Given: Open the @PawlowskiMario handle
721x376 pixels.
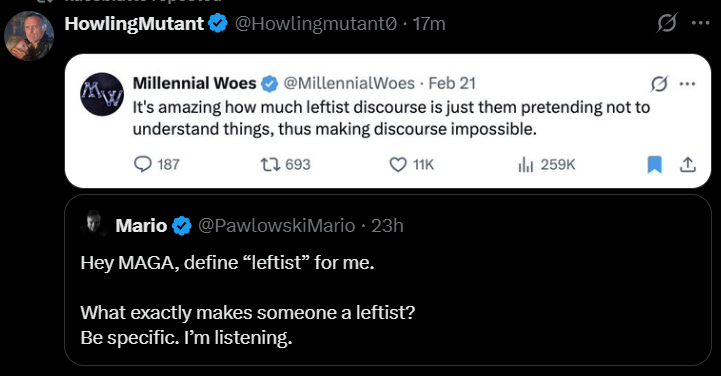Looking at the screenshot, I should (276, 226).
